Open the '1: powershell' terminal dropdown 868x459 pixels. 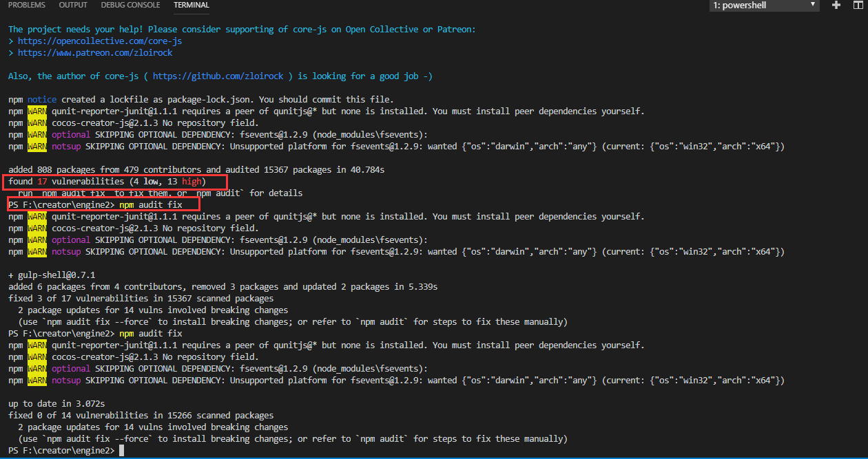coord(763,6)
